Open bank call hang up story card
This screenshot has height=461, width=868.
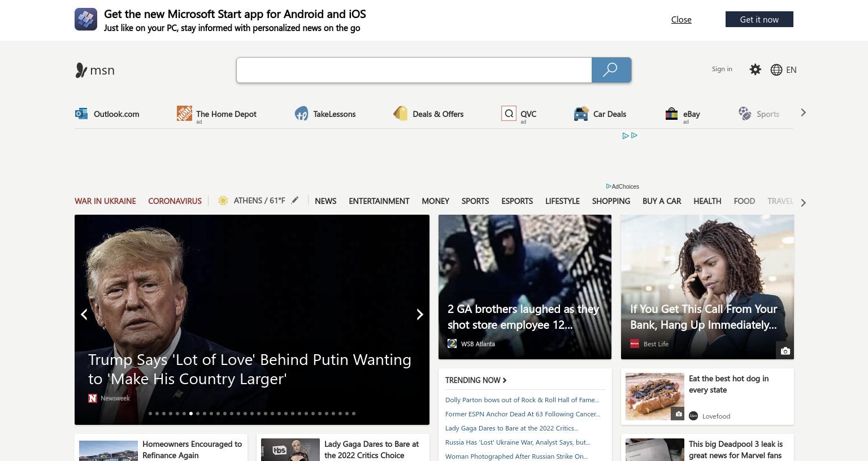[x=708, y=287]
